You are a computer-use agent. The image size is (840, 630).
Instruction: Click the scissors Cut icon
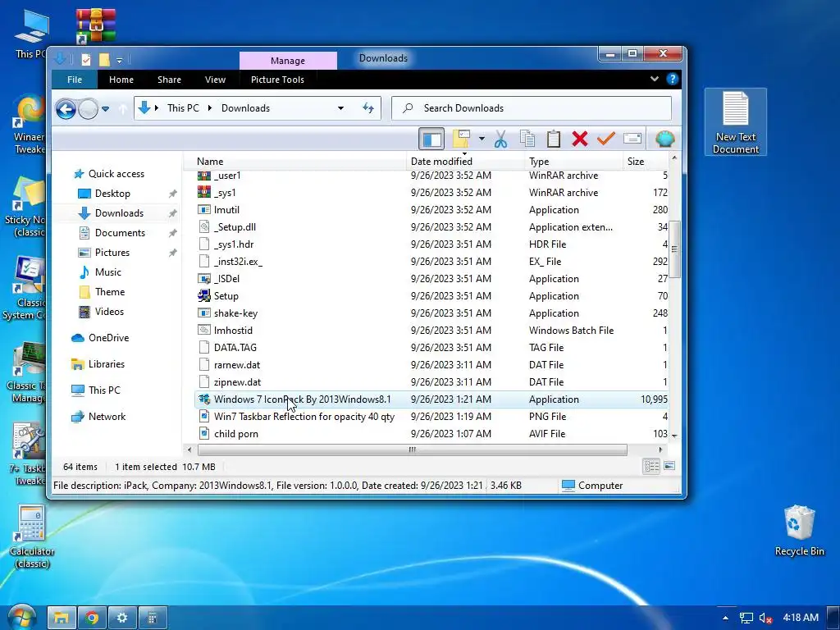tap(500, 139)
